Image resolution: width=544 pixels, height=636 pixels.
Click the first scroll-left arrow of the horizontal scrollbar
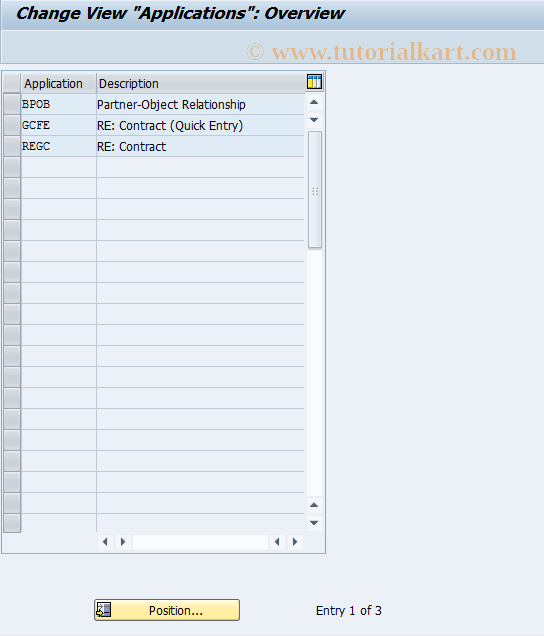pyautogui.click(x=105, y=542)
